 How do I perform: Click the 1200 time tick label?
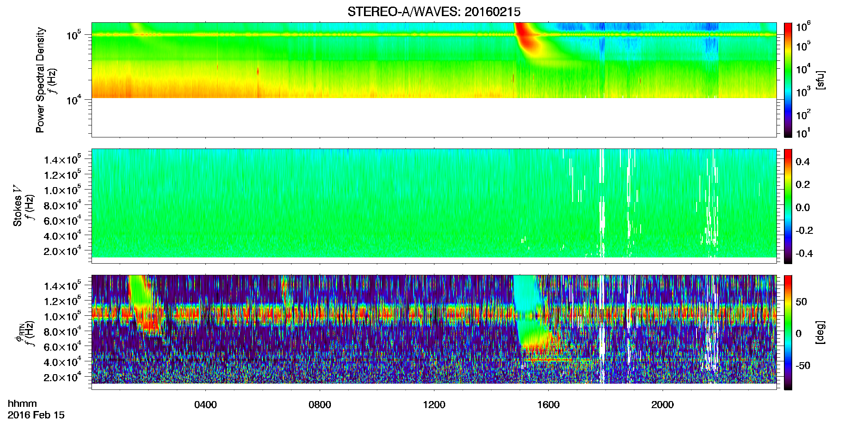point(434,405)
